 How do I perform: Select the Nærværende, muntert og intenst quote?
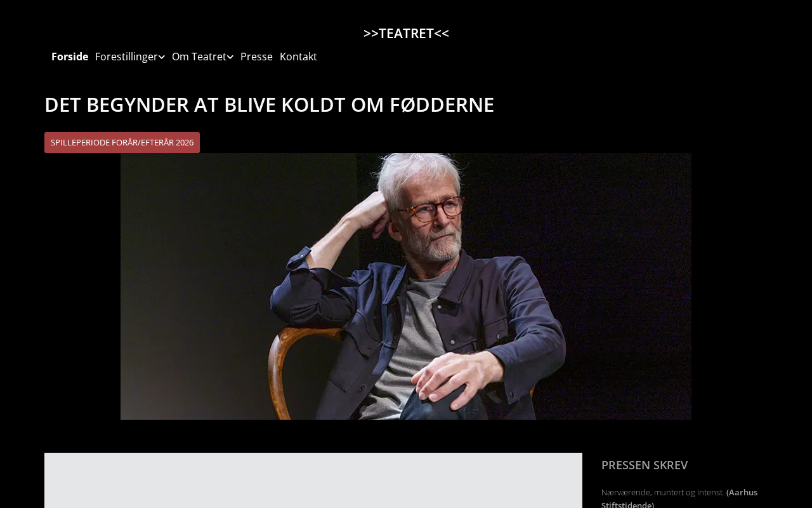pos(662,492)
